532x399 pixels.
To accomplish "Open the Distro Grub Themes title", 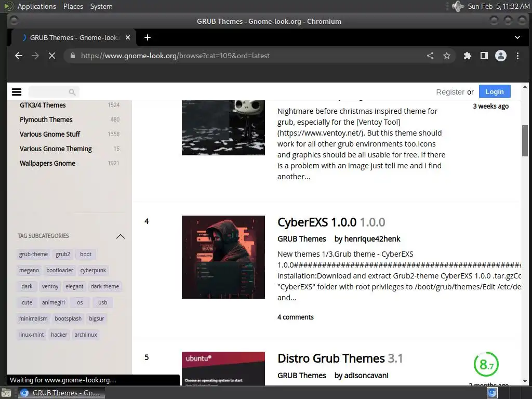I will 340,358.
